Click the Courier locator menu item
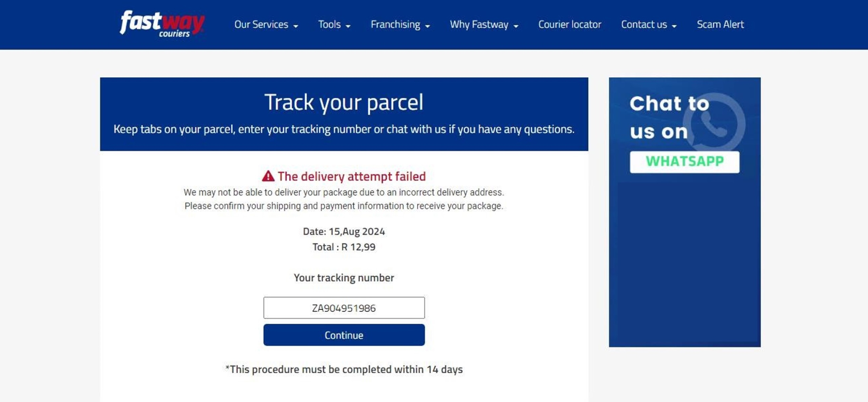868x402 pixels. [x=570, y=24]
